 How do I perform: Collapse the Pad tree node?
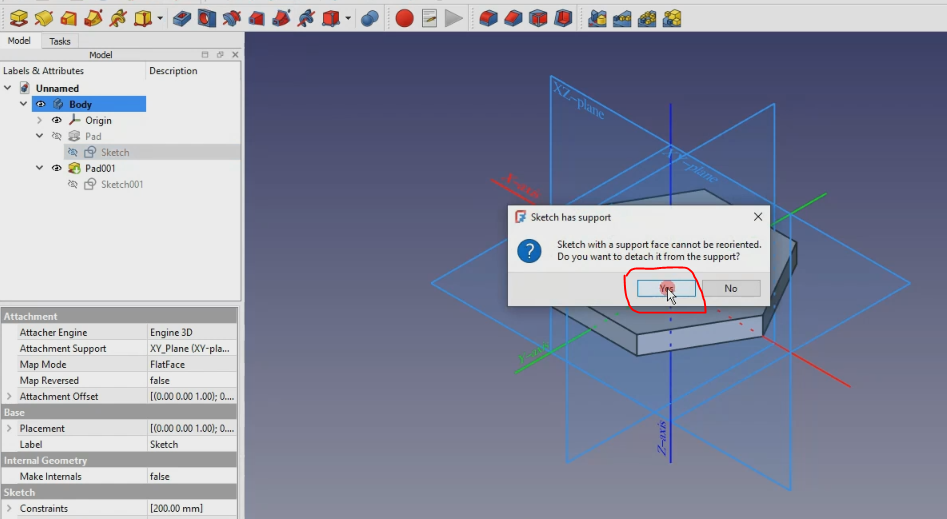coord(39,136)
